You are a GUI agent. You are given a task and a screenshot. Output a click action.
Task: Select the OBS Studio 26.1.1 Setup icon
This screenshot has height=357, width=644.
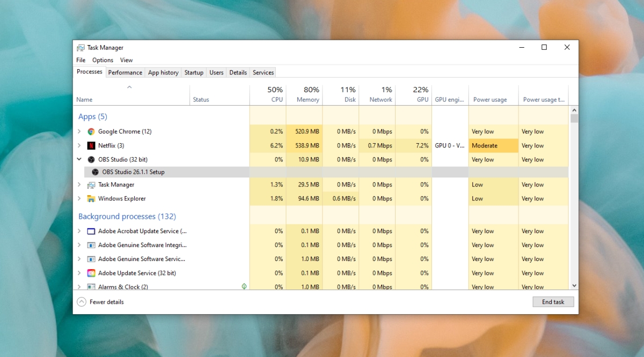tap(96, 172)
